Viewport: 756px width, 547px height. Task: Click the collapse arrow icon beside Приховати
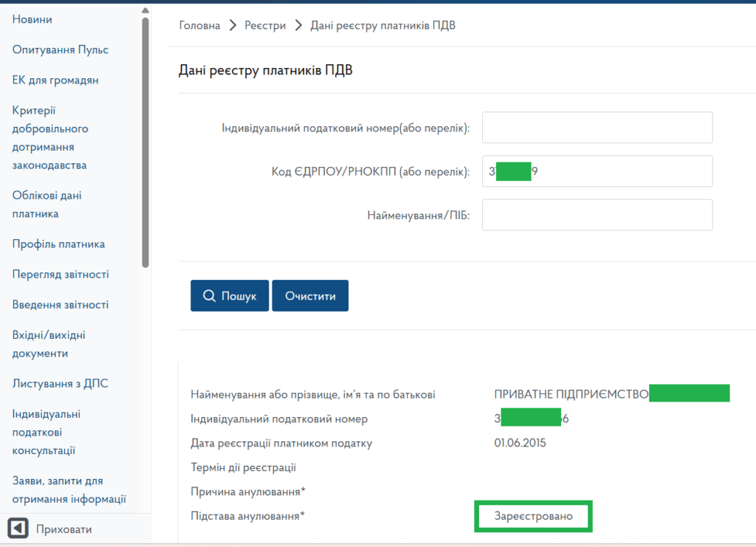coord(18,529)
